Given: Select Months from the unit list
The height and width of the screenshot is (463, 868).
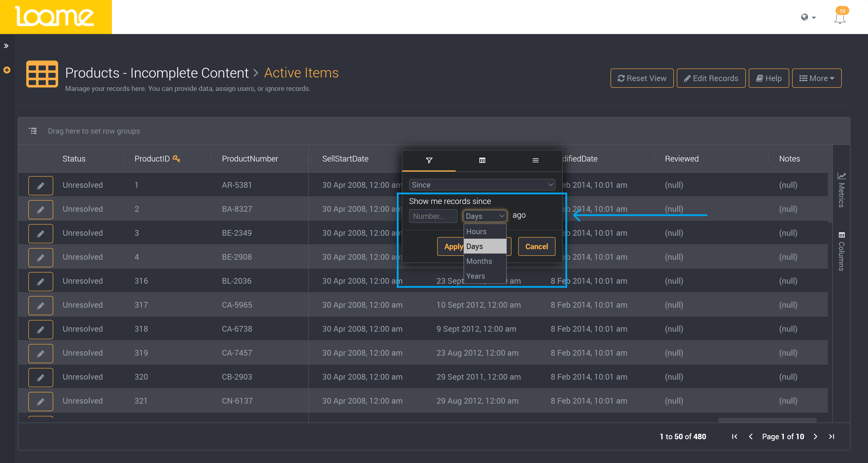Looking at the screenshot, I should coord(485,261).
